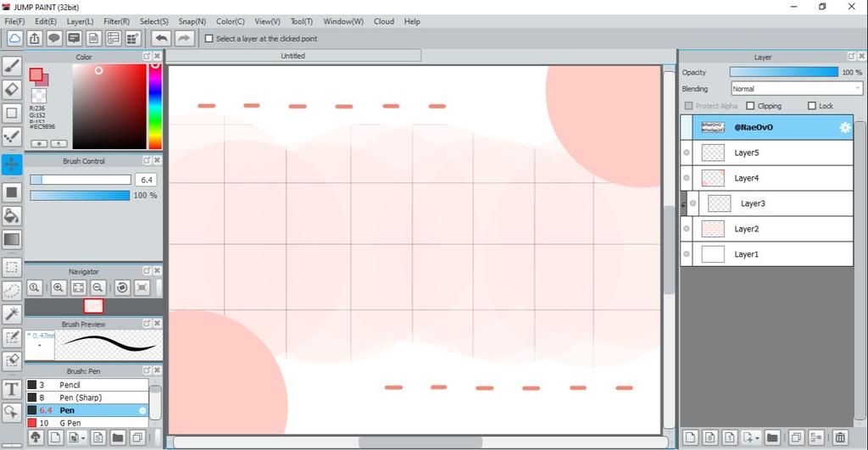Click the add layer folder icon

tap(772, 437)
